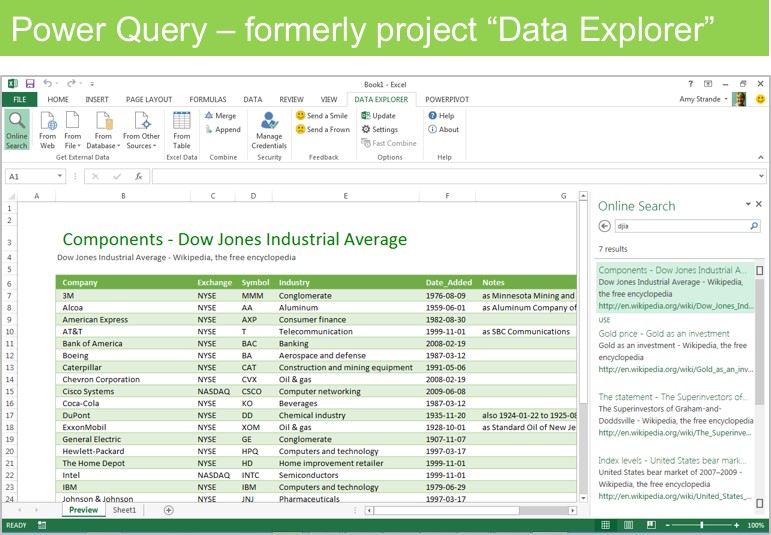771x535 pixels.
Task: Switch to the POWERPIVOT tab
Action: click(x=447, y=99)
